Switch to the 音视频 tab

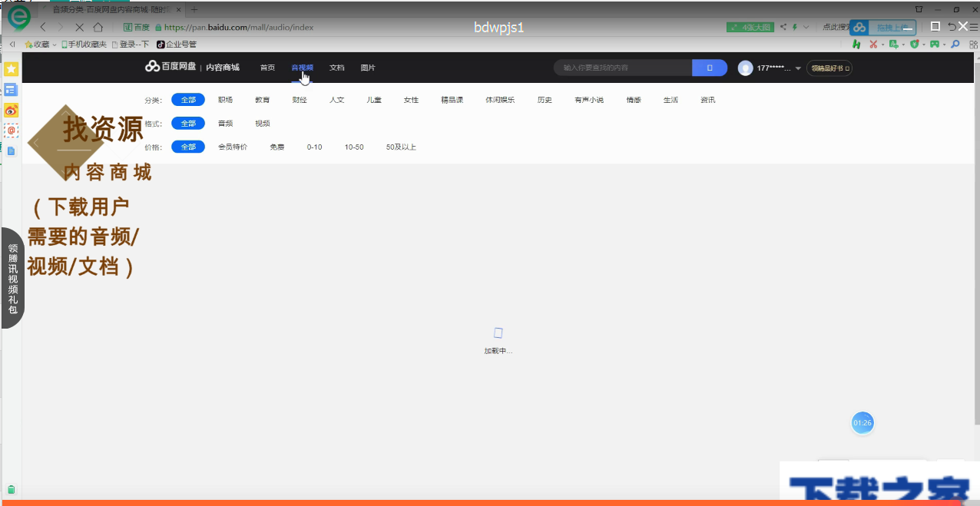point(303,68)
